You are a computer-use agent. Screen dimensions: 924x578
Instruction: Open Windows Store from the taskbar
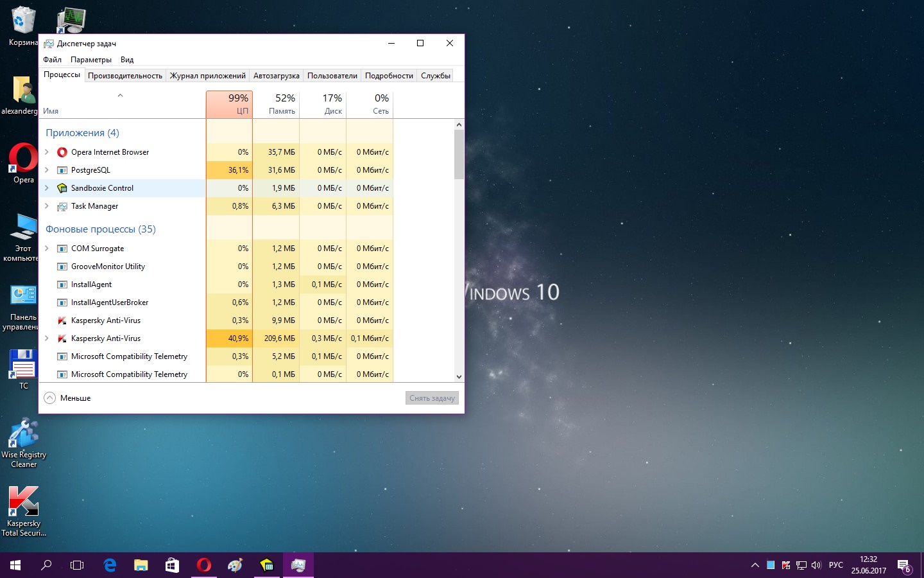172,565
